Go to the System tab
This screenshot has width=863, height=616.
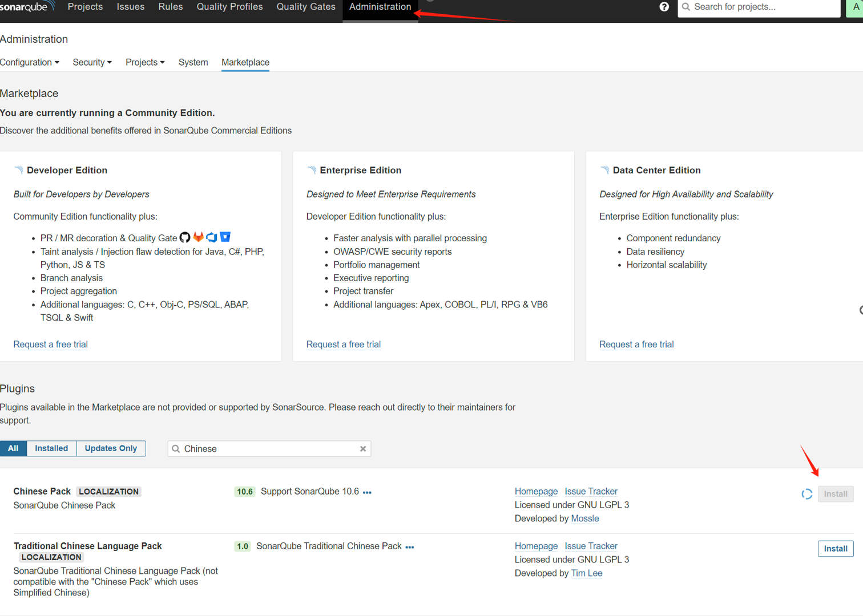193,62
